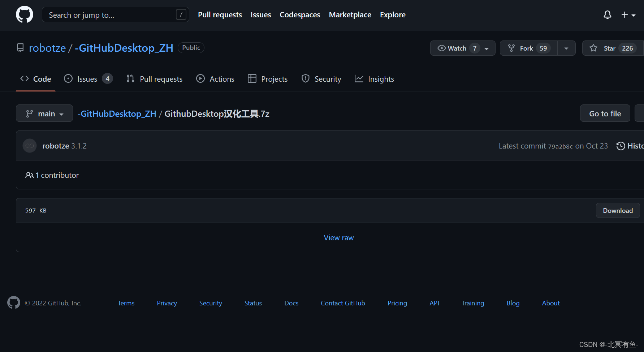Open Pricing footer link
The image size is (644, 352).
tap(397, 303)
